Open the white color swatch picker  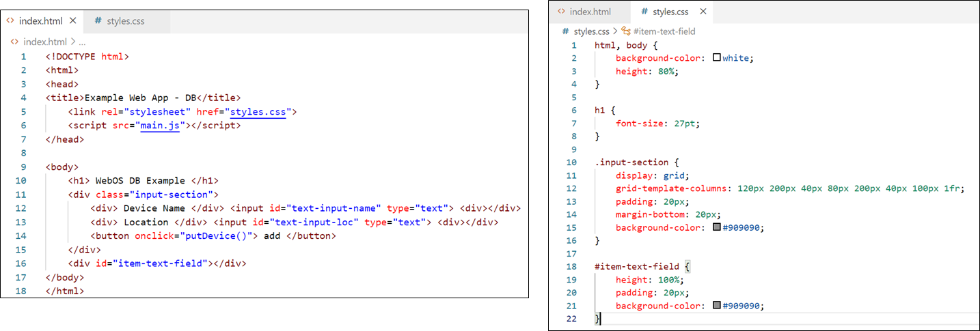pos(717,58)
